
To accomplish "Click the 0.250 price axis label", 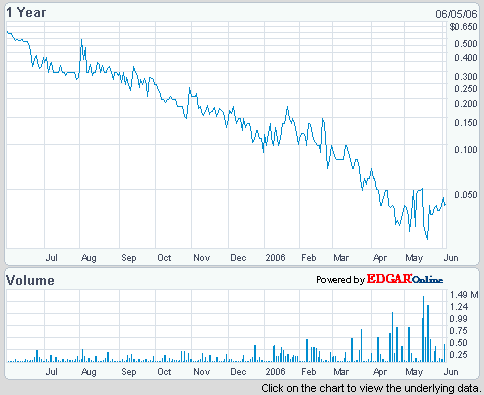I will [x=466, y=89].
